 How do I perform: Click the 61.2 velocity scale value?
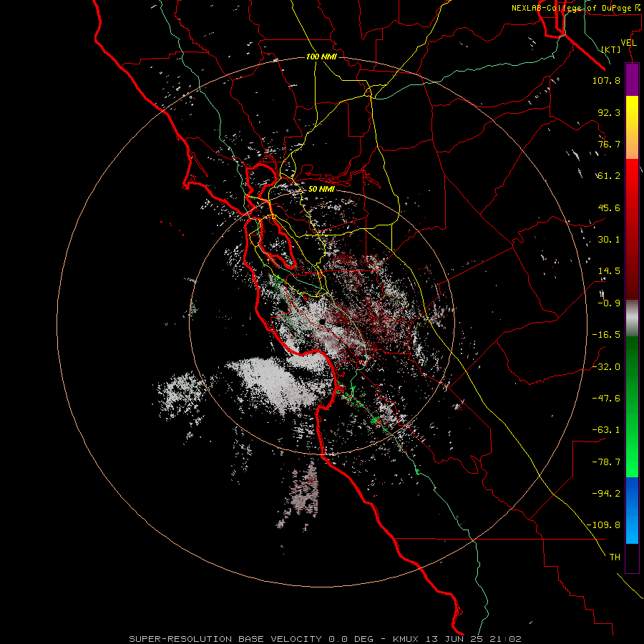(609, 176)
